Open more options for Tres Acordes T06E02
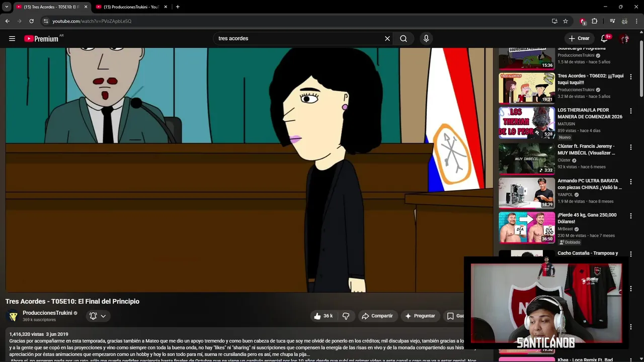 tap(631, 77)
